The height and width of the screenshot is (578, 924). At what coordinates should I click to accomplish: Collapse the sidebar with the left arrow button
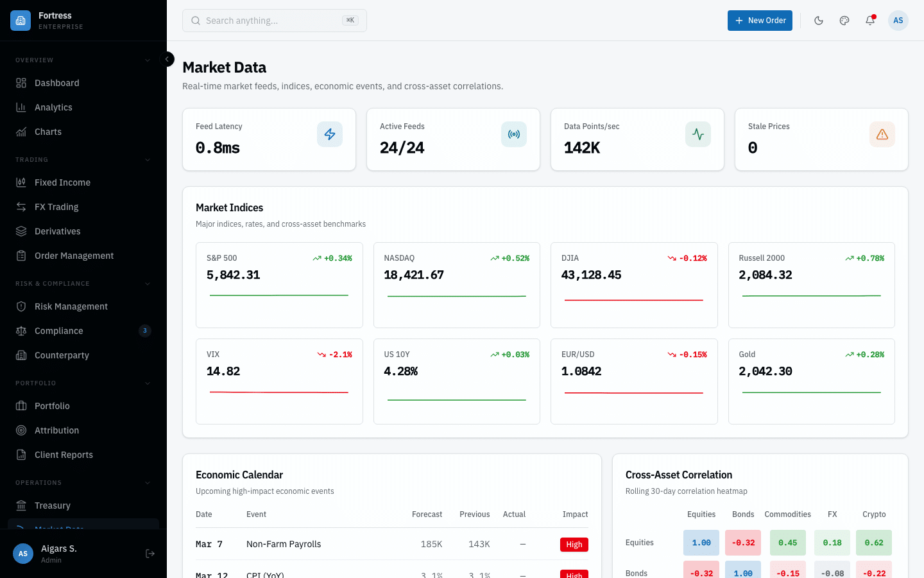pos(167,58)
